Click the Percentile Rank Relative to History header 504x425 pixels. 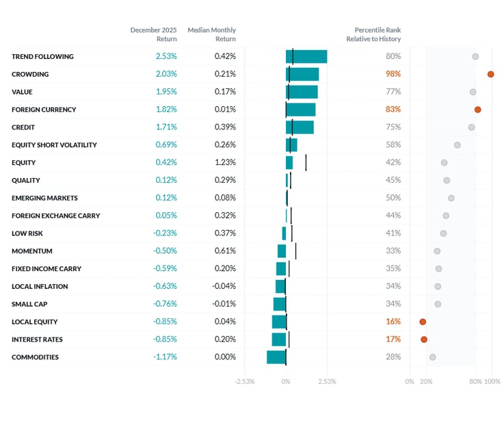(377, 34)
